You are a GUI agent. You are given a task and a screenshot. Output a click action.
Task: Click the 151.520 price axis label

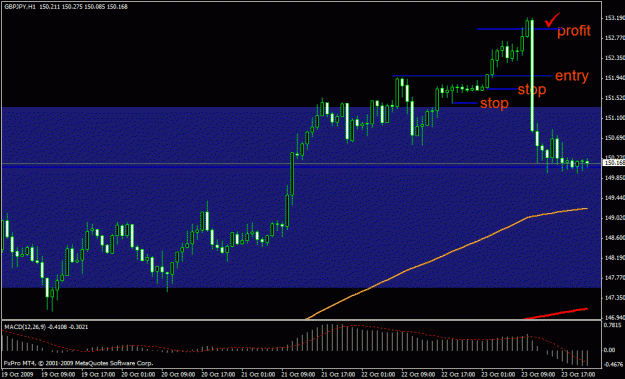click(614, 98)
